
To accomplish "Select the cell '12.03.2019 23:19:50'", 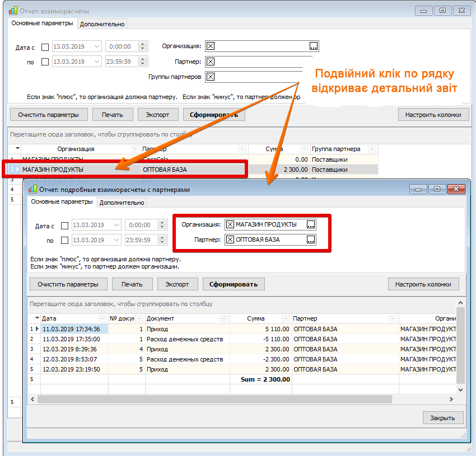I will pos(74,369).
